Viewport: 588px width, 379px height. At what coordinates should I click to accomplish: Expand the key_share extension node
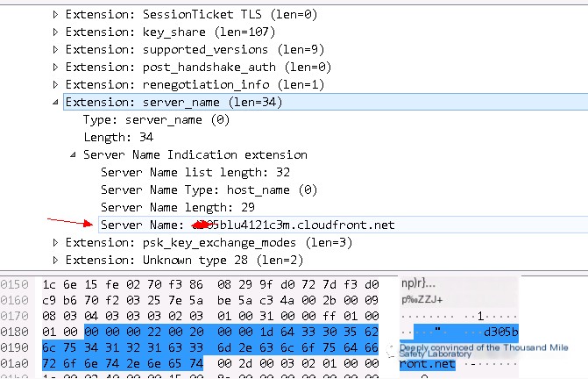click(x=55, y=32)
